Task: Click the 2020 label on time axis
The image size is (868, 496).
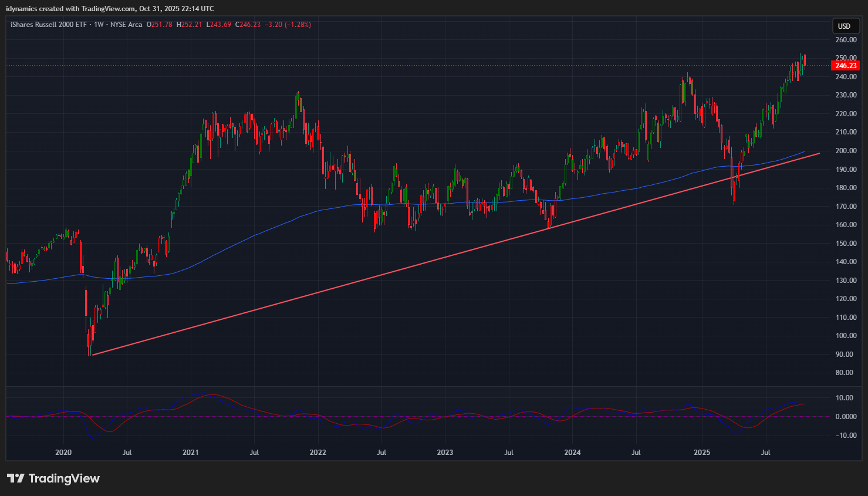Action: pyautogui.click(x=63, y=453)
